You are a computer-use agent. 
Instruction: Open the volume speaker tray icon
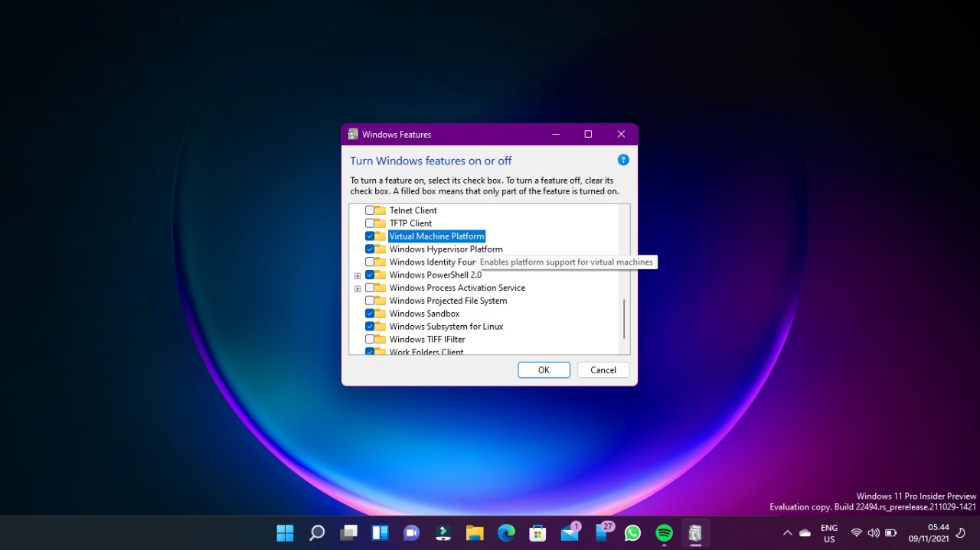tap(874, 532)
